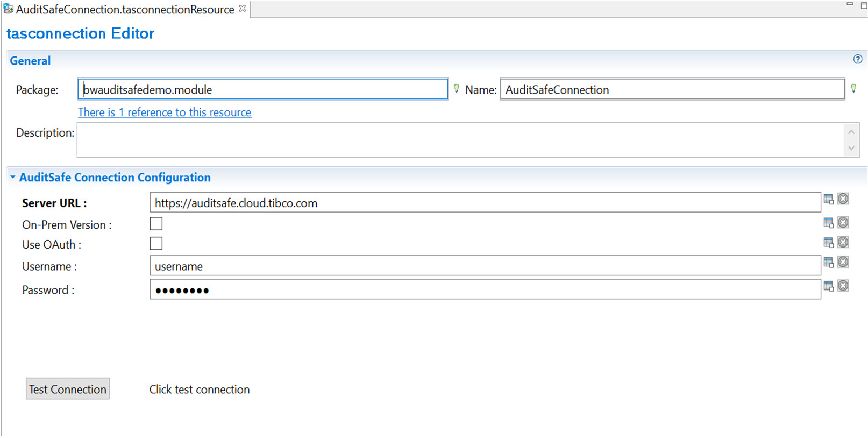Focus the Name field containing AuditSafeConnection

pos(672,90)
